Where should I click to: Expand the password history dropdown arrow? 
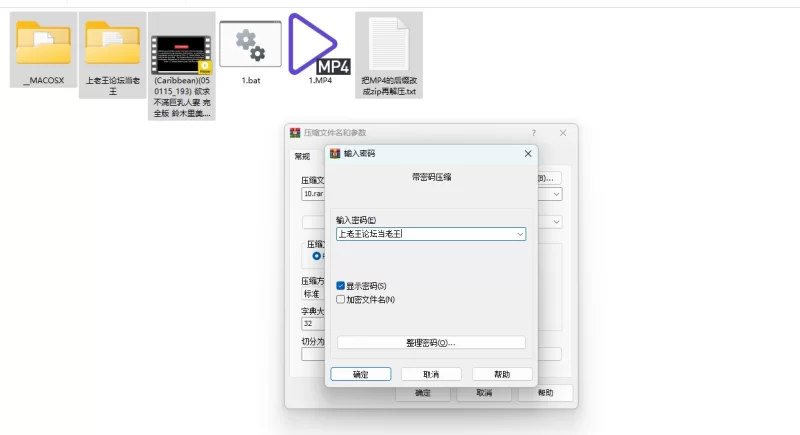click(520, 234)
